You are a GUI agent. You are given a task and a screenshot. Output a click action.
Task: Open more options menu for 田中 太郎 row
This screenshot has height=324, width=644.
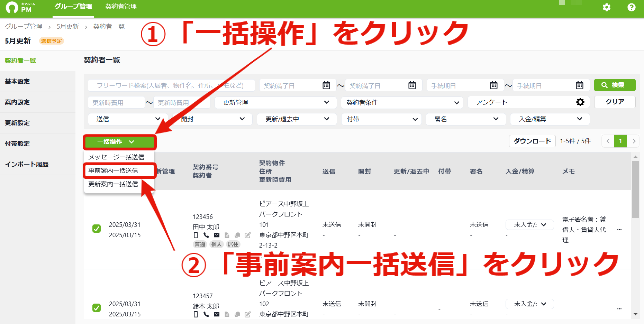(x=619, y=230)
